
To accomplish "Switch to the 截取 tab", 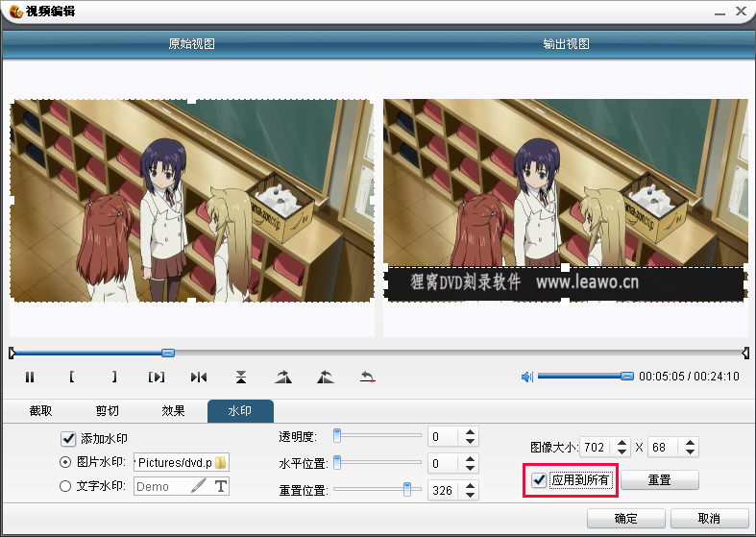I will [x=40, y=411].
